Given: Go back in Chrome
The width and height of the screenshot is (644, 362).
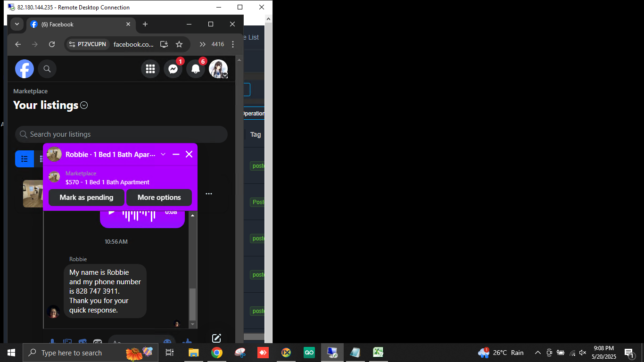Looking at the screenshot, I should pos(18,44).
